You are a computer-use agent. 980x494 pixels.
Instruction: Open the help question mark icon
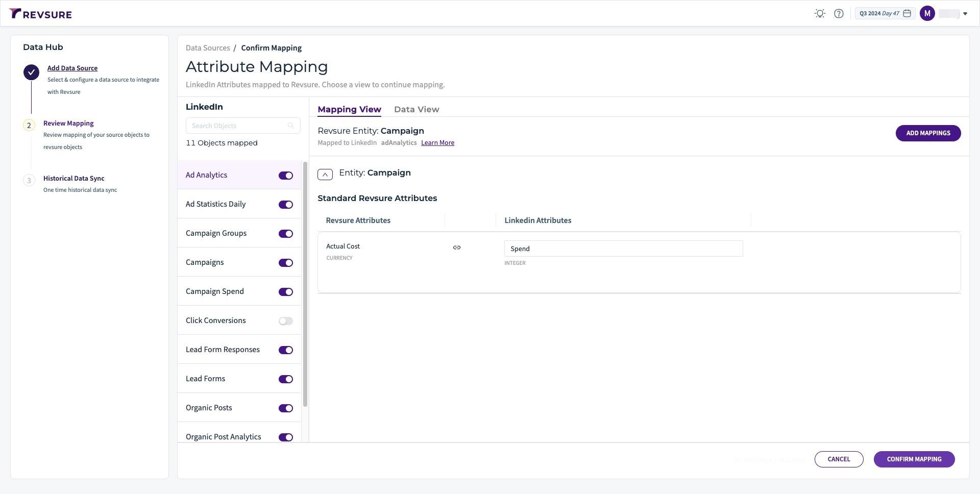[x=839, y=14]
